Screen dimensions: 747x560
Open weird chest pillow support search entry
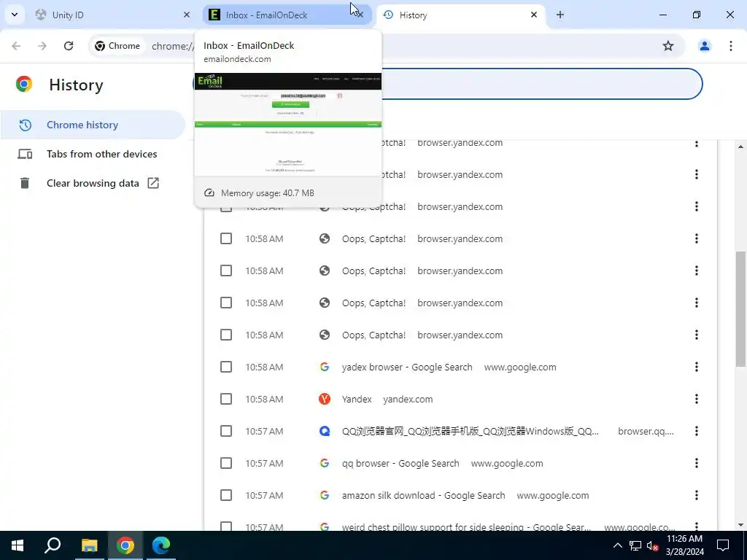coord(466,527)
